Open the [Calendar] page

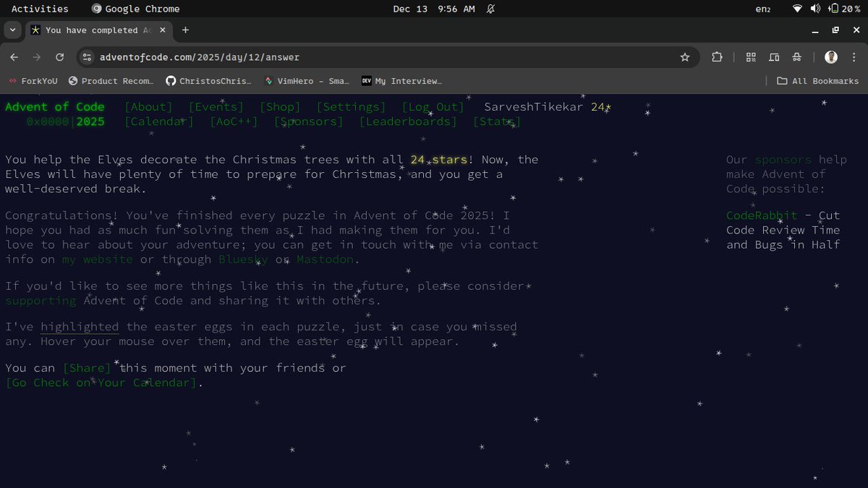tap(159, 121)
